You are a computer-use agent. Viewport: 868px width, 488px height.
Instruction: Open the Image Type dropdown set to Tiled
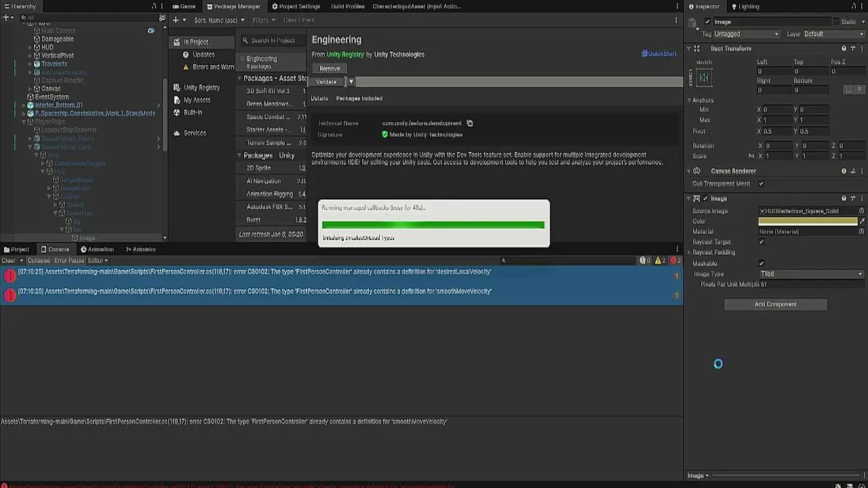(811, 274)
